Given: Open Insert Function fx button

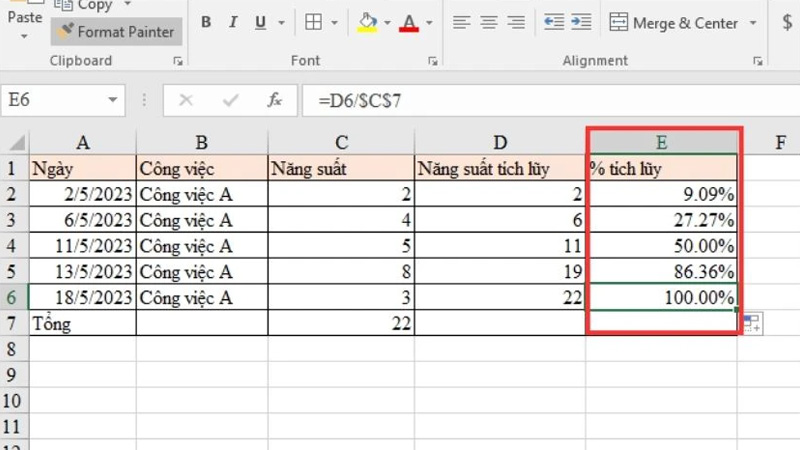Looking at the screenshot, I should [274, 100].
